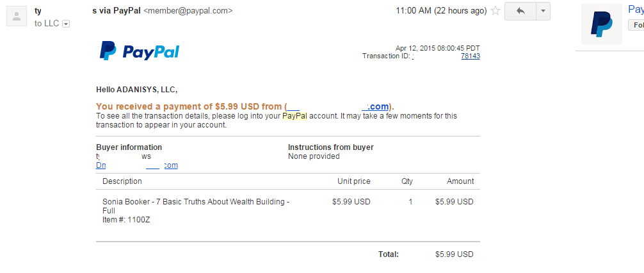
Task: Click the sender avatar placeholder icon
Action: tap(17, 17)
